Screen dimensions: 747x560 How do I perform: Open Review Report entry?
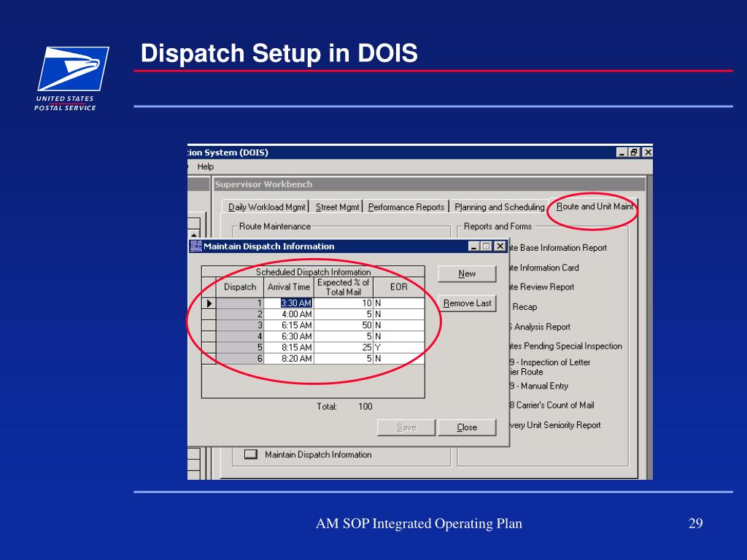(542, 287)
